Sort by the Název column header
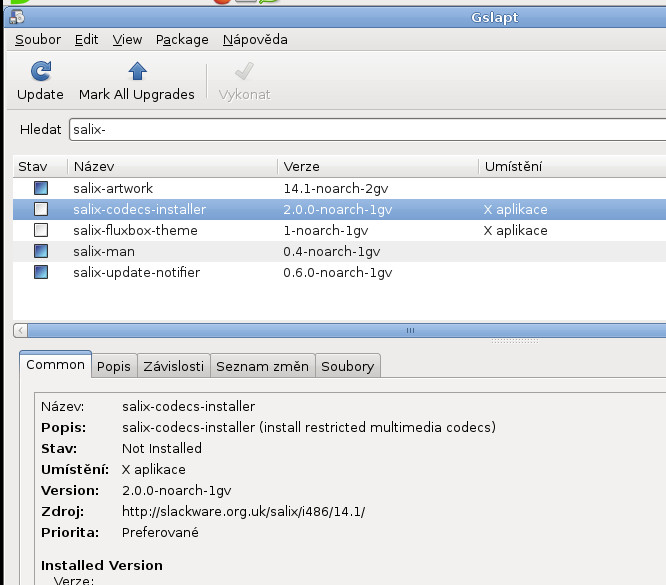666x585 pixels. pyautogui.click(x=172, y=167)
